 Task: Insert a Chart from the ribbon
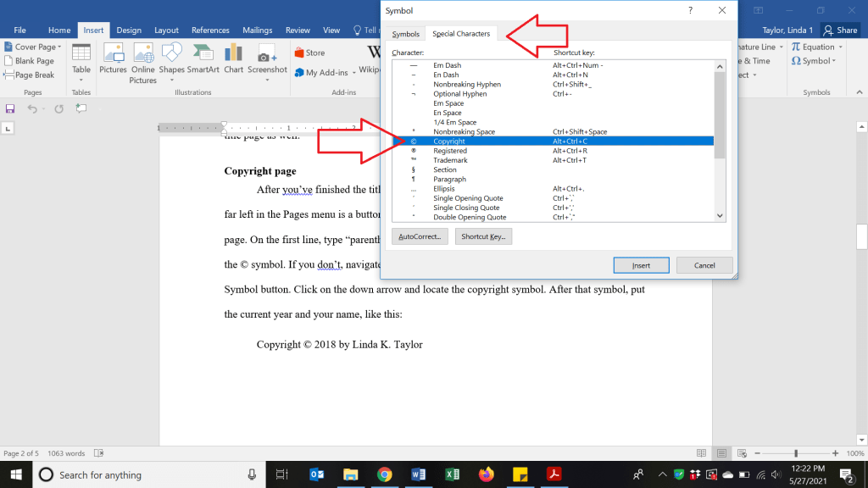pos(234,58)
